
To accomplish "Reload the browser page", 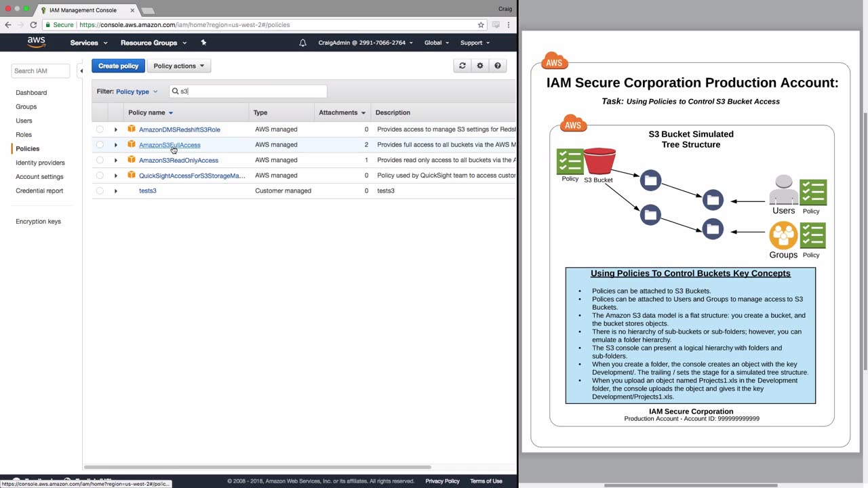I will point(33,24).
